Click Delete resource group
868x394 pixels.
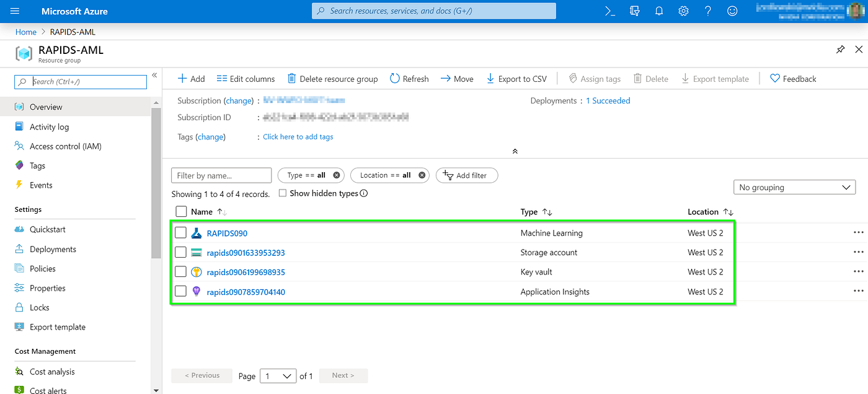332,79
